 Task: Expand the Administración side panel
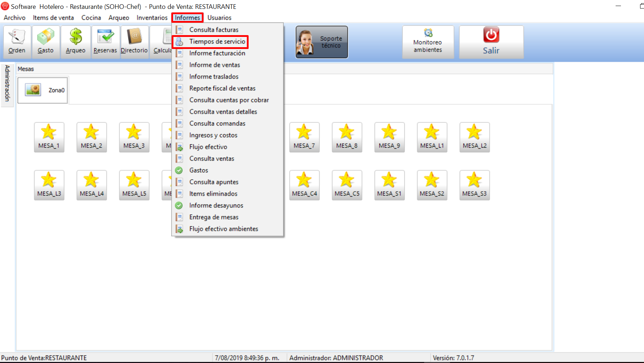pos(7,84)
